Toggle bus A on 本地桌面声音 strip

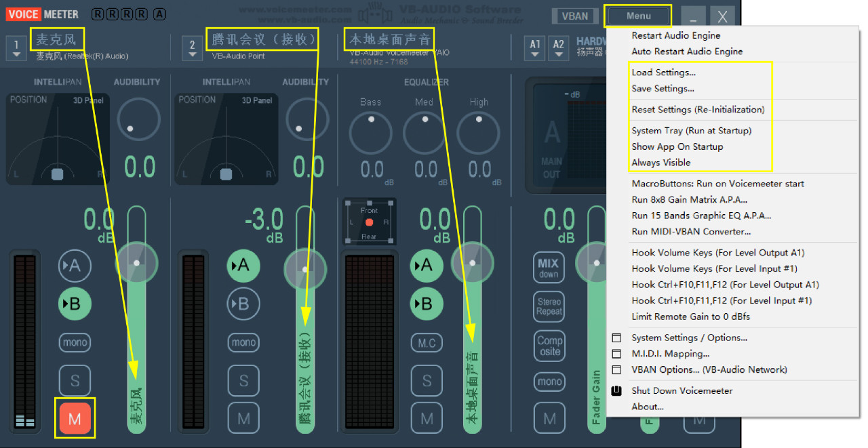(427, 266)
